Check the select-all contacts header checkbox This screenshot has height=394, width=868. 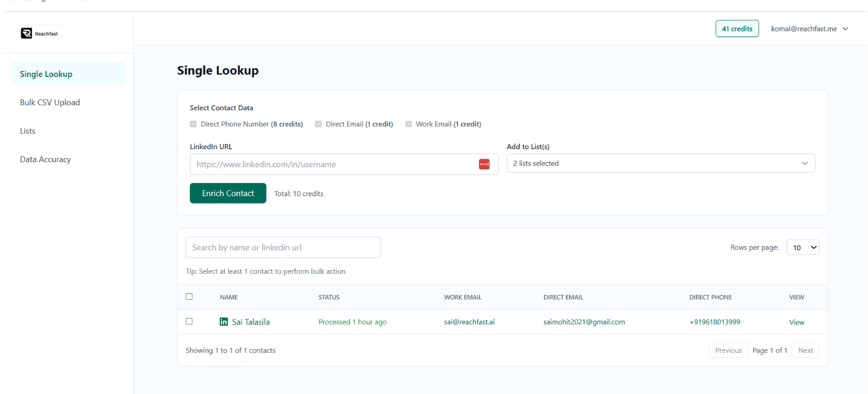click(189, 296)
